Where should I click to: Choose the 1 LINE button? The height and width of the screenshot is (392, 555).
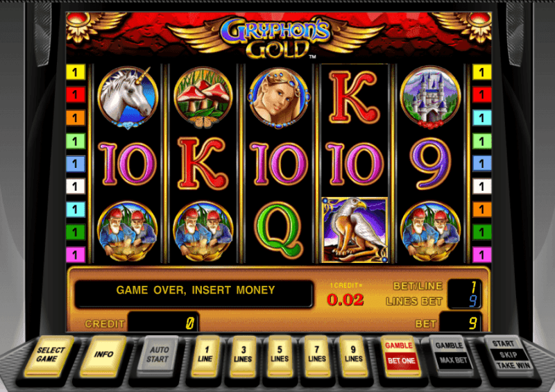click(x=205, y=356)
